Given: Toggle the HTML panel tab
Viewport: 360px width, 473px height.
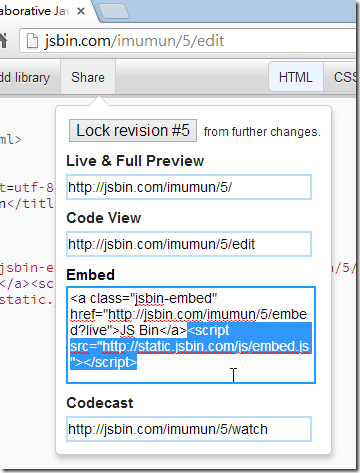Looking at the screenshot, I should pos(296,77).
